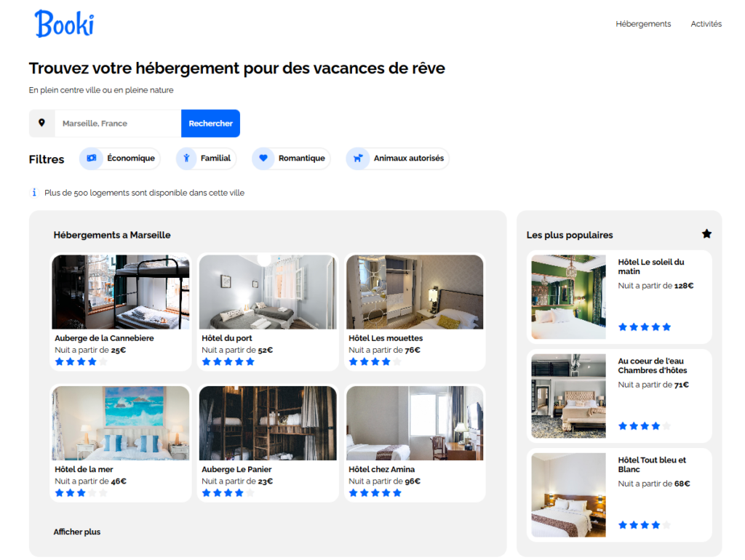Go to Activités in the navigation

(706, 24)
